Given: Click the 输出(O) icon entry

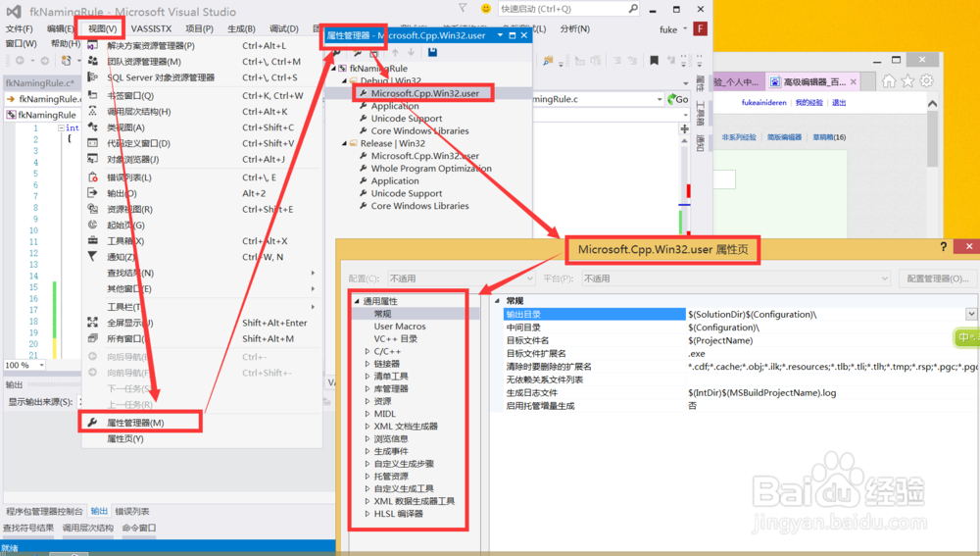Looking at the screenshot, I should pyautogui.click(x=92, y=192).
